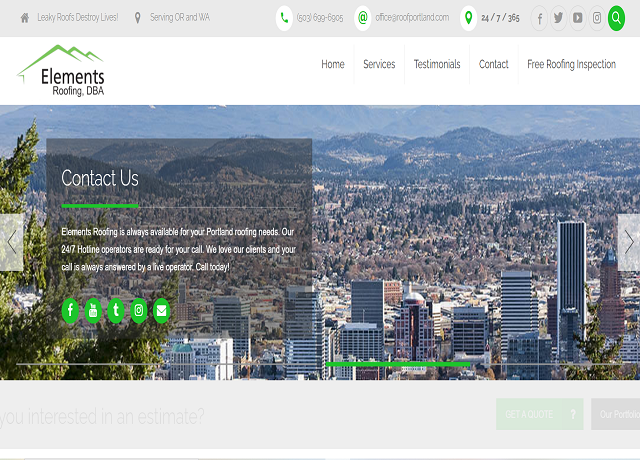This screenshot has width=640, height=460.
Task: Click the Elements Roofing logo
Action: coord(62,72)
